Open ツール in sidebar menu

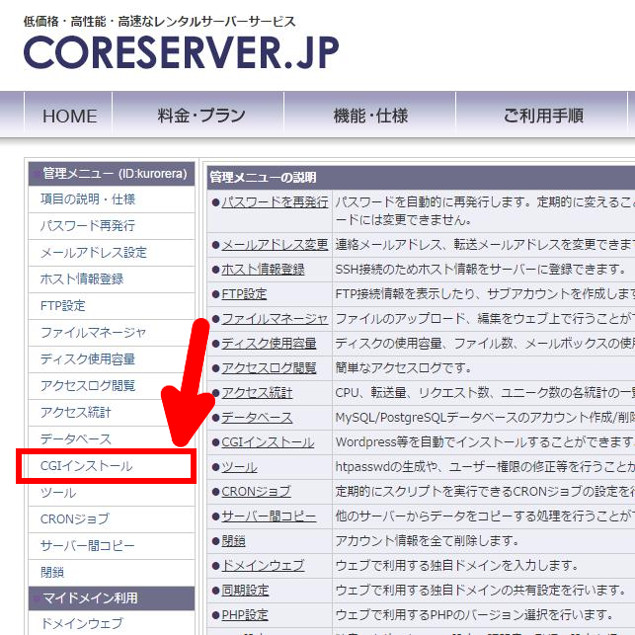pyautogui.click(x=112, y=493)
